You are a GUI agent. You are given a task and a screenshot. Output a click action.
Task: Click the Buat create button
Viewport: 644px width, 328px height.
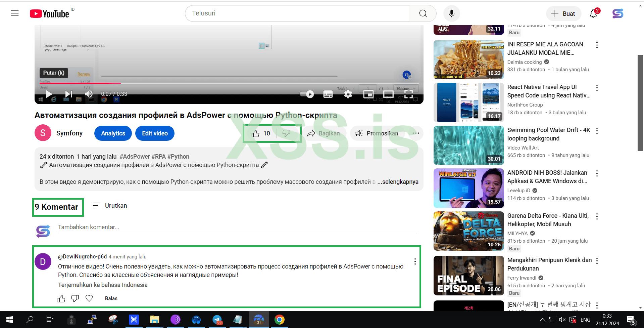tap(563, 13)
